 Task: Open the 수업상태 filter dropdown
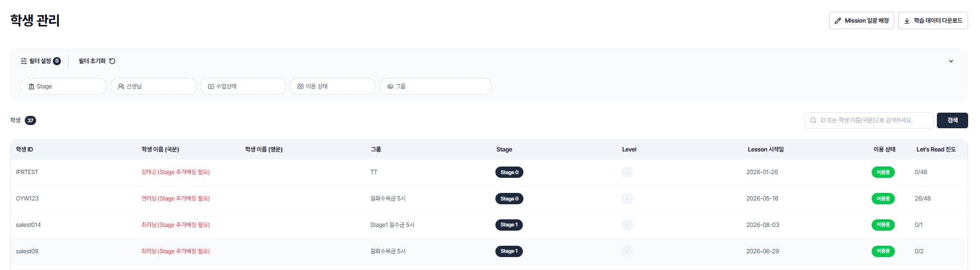(243, 86)
